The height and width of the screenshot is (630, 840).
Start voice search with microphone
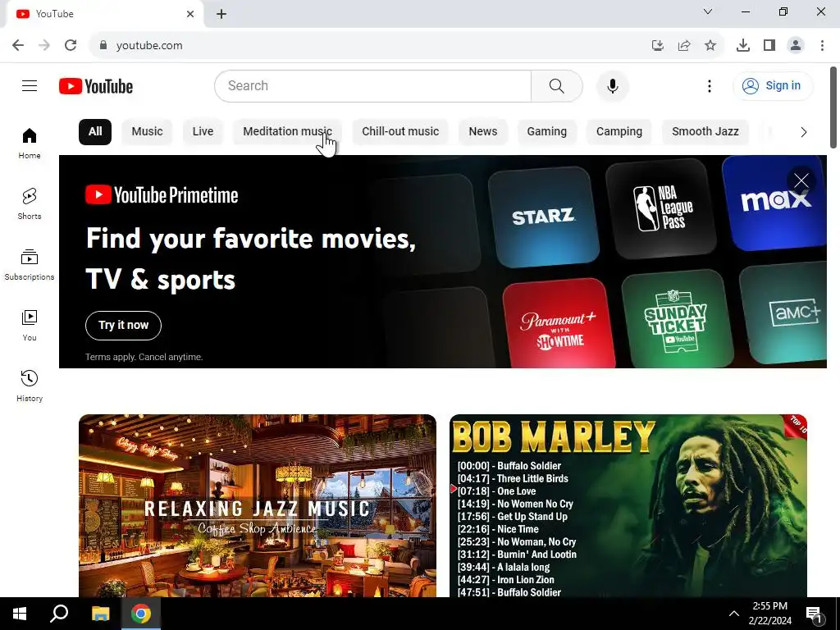click(612, 85)
